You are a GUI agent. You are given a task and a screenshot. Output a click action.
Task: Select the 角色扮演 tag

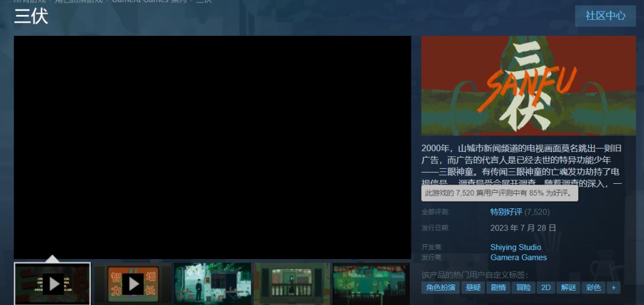(x=440, y=288)
